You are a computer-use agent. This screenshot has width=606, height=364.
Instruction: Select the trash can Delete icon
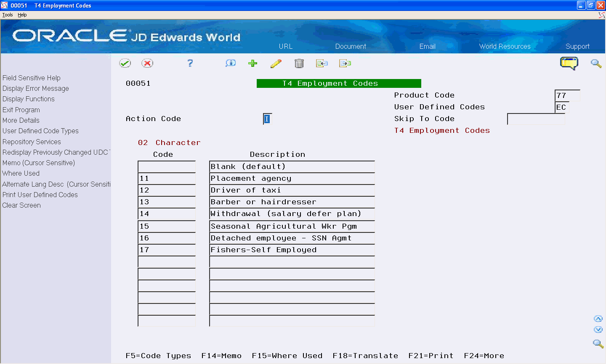(x=299, y=63)
